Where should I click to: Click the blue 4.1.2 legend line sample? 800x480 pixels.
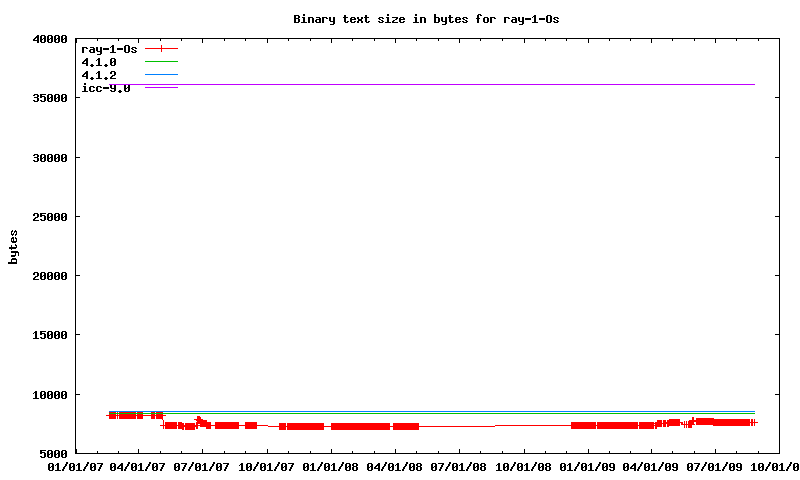click(x=161, y=75)
